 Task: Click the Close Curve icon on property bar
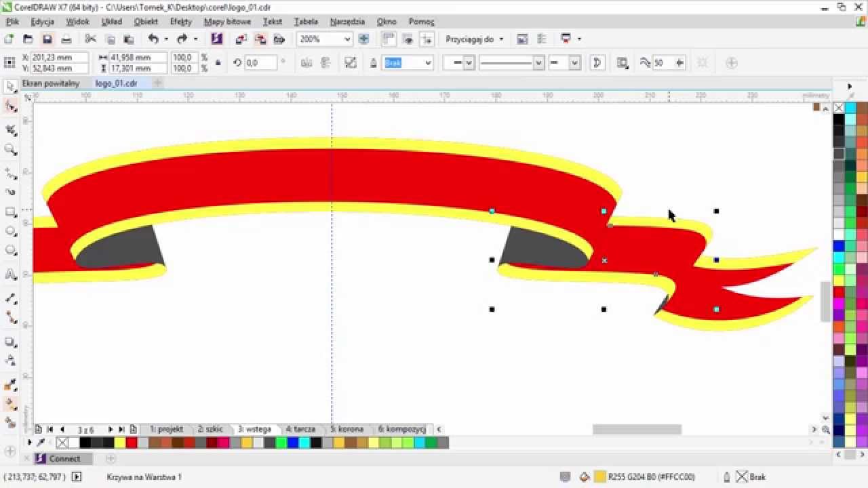597,63
